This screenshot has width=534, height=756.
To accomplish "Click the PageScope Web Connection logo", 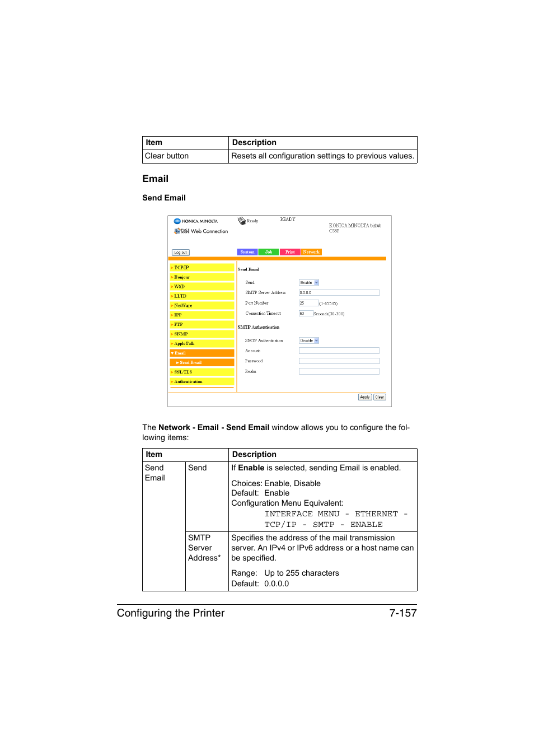I will tap(201, 231).
